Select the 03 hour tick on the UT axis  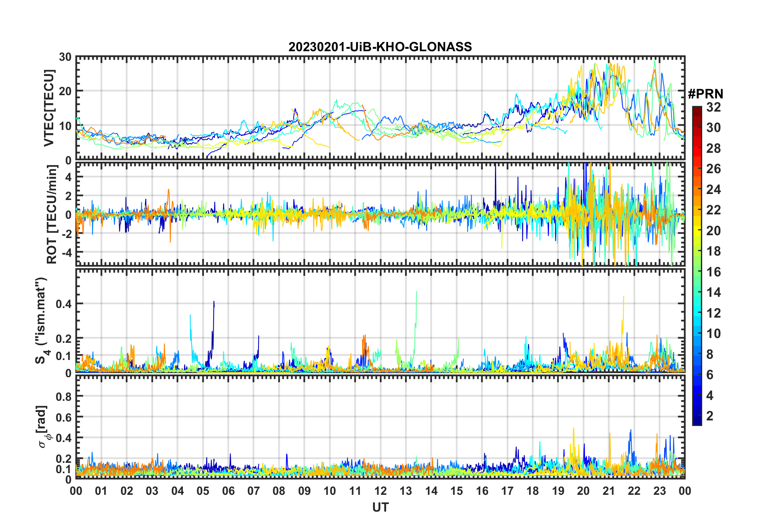pos(152,491)
